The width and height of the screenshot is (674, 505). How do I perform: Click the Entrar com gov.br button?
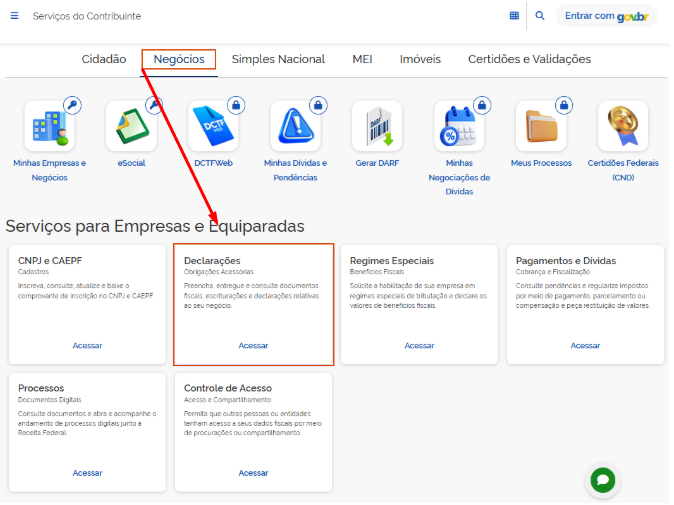[x=608, y=16]
